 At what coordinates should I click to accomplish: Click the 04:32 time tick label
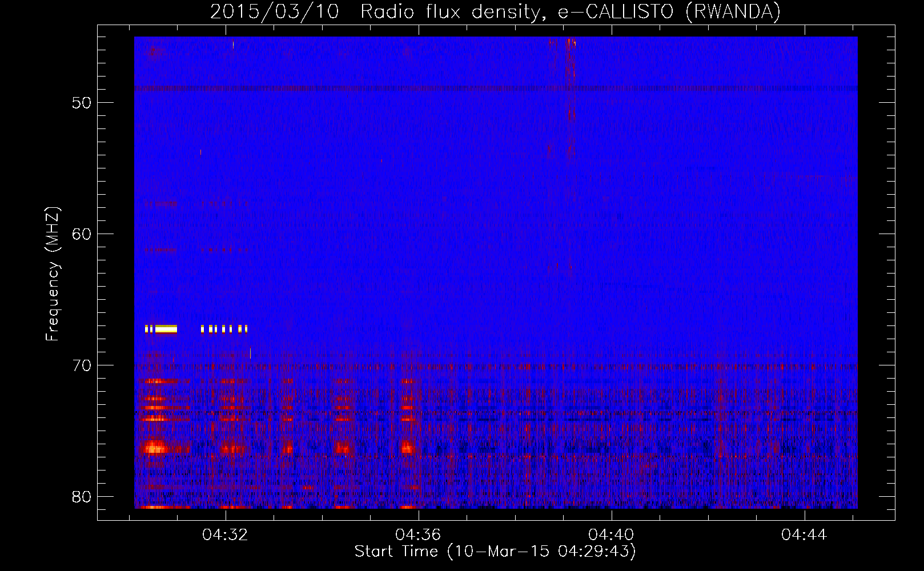pos(225,535)
